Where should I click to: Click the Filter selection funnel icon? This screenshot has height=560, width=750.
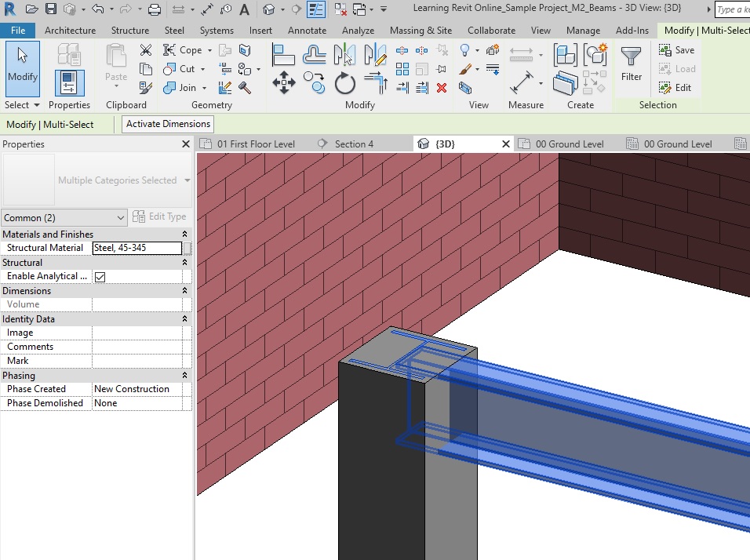(x=632, y=64)
